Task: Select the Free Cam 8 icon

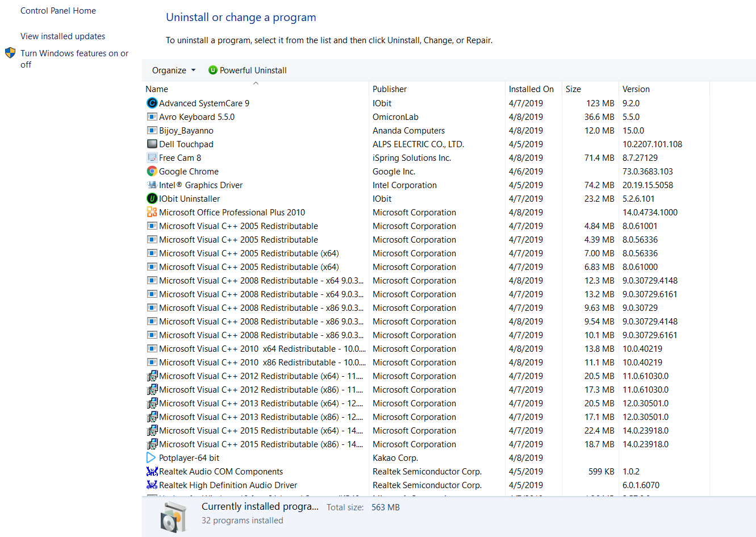Action: 152,157
